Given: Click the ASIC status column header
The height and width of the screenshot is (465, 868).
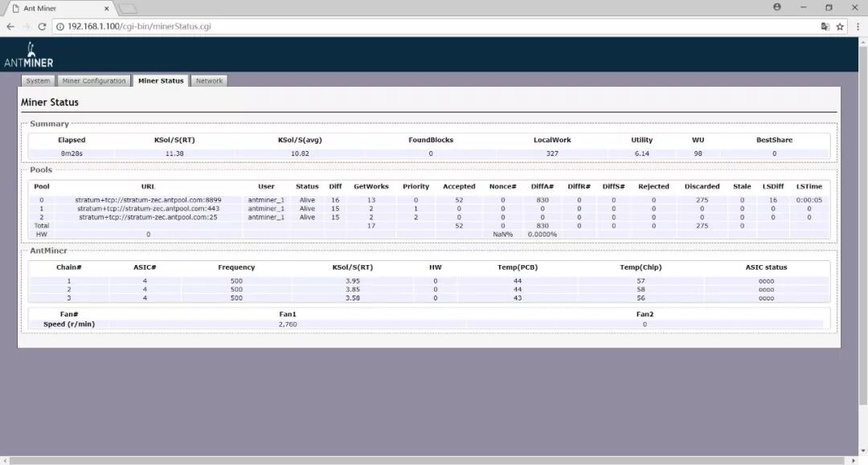Looking at the screenshot, I should pos(766,267).
